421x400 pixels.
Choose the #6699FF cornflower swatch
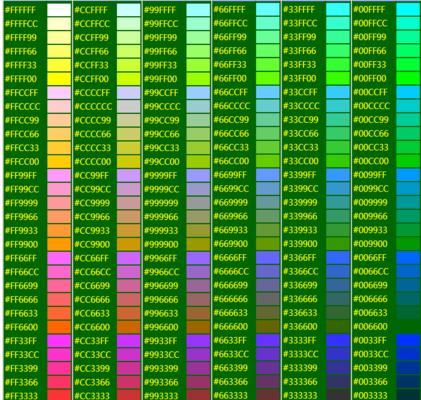[x=268, y=175]
